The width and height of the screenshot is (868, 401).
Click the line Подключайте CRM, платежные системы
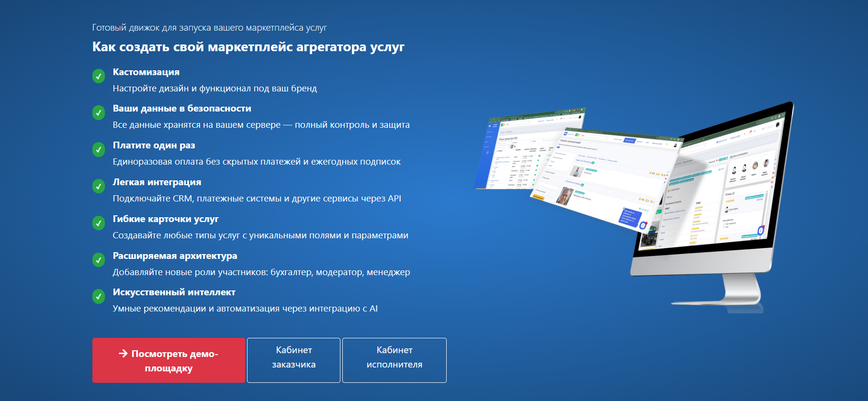pyautogui.click(x=257, y=199)
